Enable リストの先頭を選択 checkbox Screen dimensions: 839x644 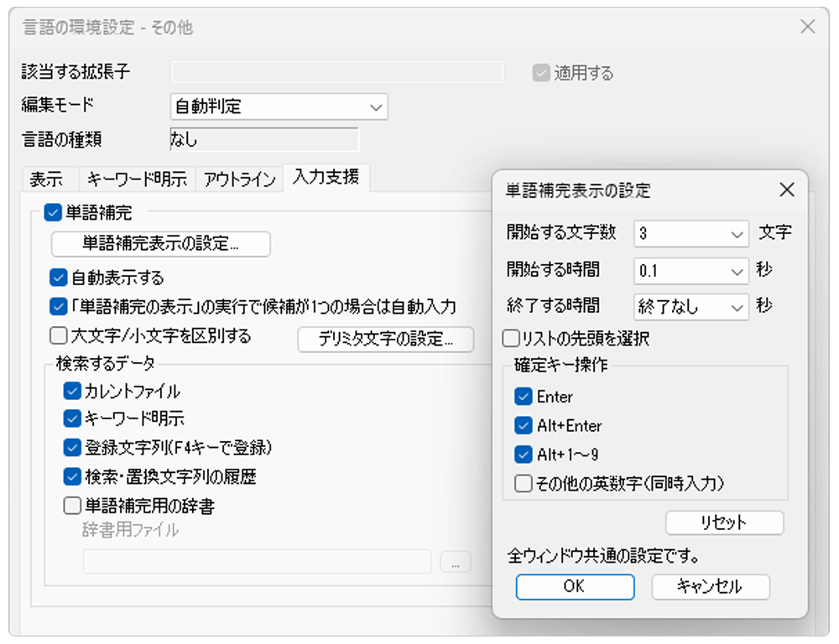(511, 339)
